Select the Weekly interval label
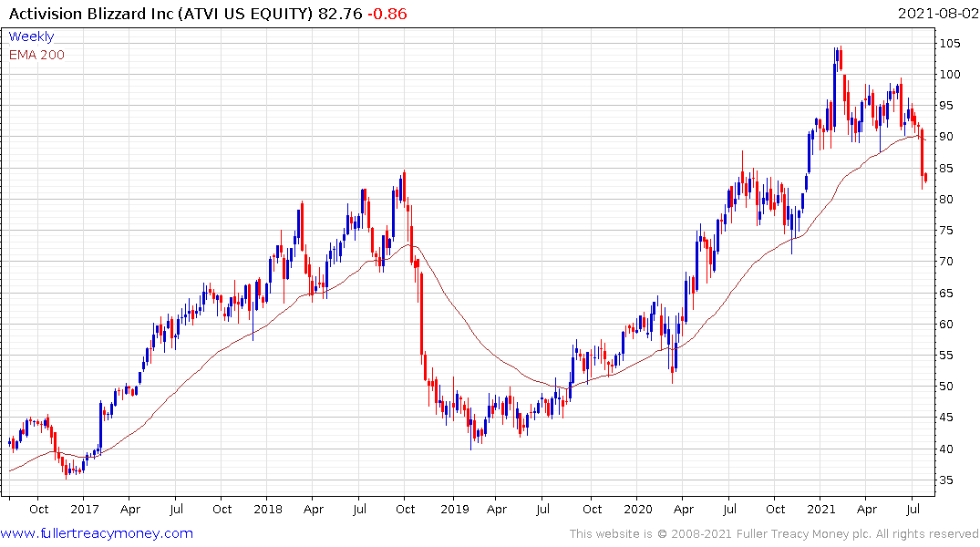 click(x=31, y=36)
